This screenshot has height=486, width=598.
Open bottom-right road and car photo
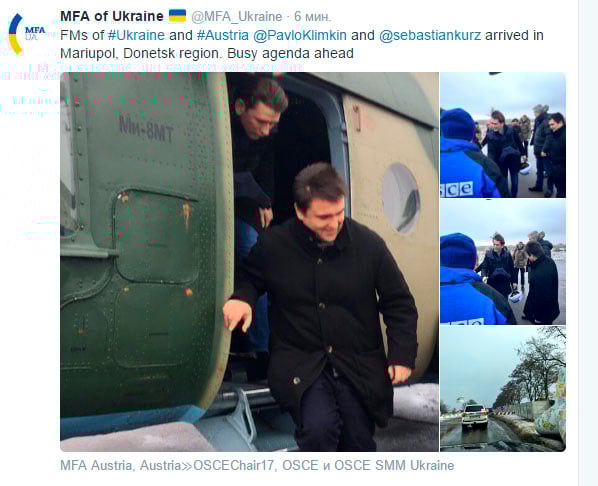pos(503,389)
